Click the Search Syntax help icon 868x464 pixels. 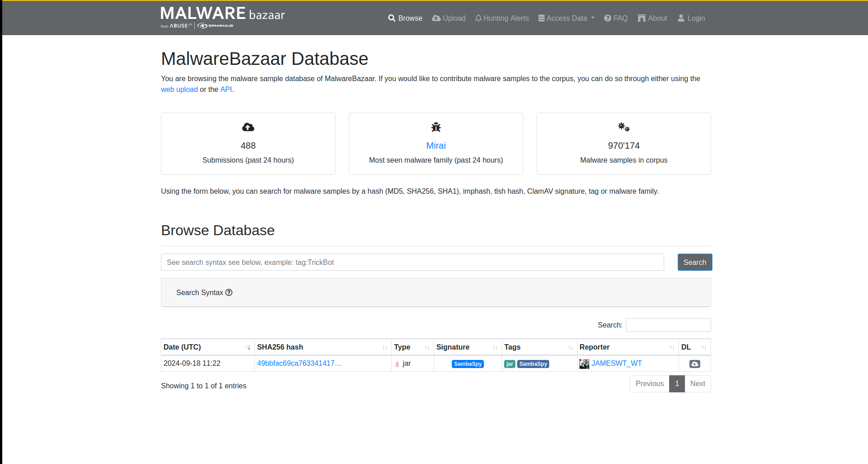229,293
